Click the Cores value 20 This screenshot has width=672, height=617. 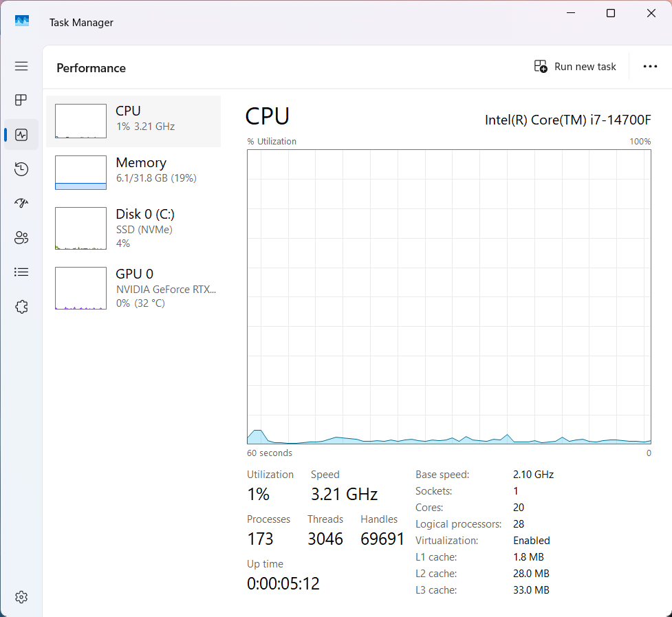click(519, 508)
